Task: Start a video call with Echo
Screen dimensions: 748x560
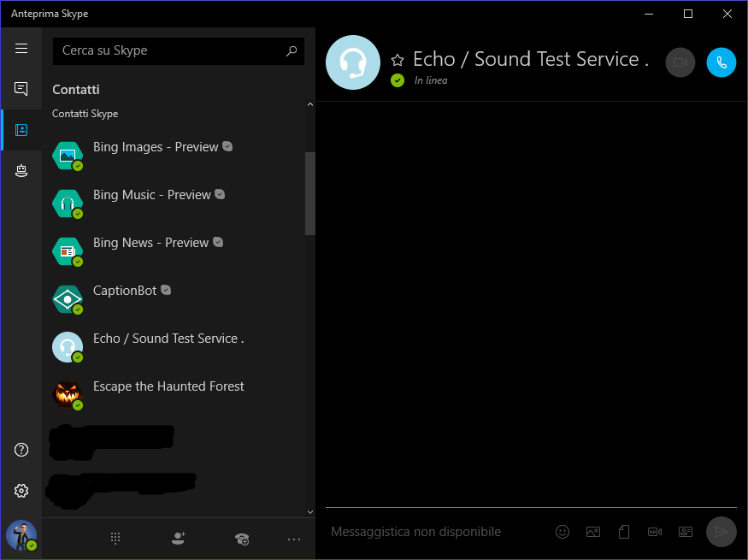Action: pos(680,62)
